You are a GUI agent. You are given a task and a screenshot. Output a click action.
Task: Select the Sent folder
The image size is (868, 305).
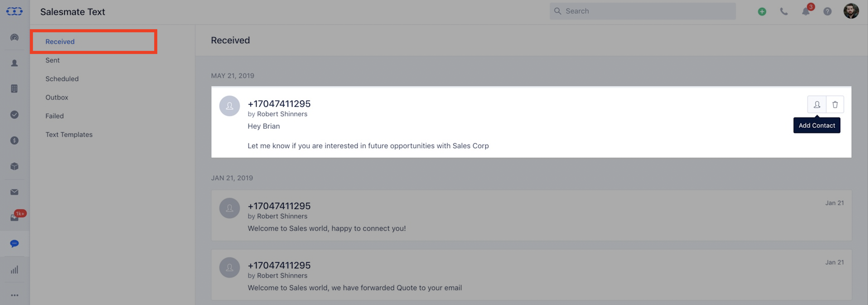pyautogui.click(x=53, y=60)
